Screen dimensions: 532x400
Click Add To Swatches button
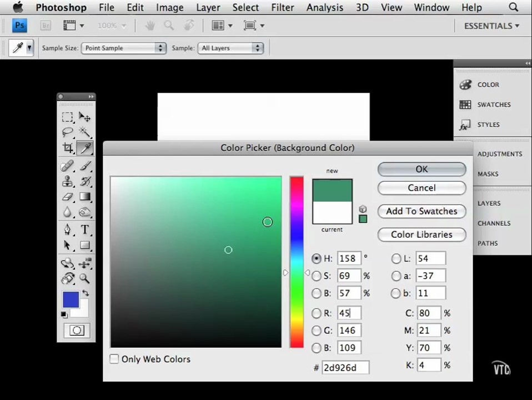tap(421, 211)
